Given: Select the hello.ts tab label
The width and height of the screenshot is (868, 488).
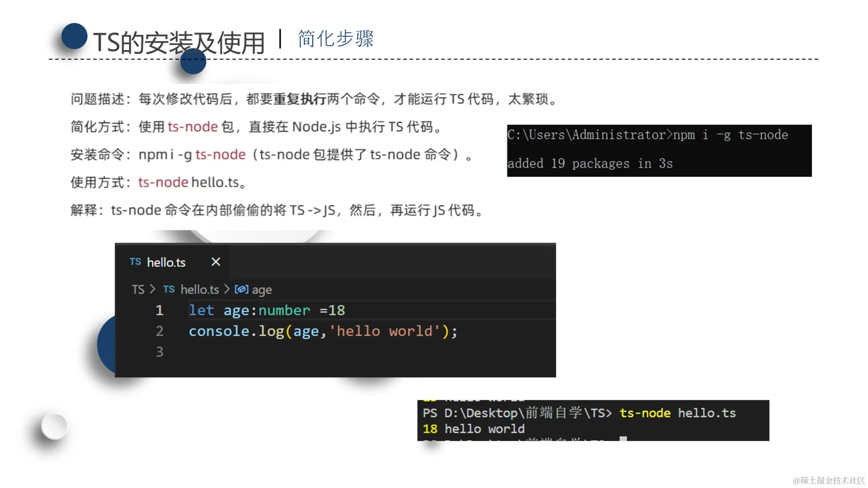Looking at the screenshot, I should click(166, 263).
